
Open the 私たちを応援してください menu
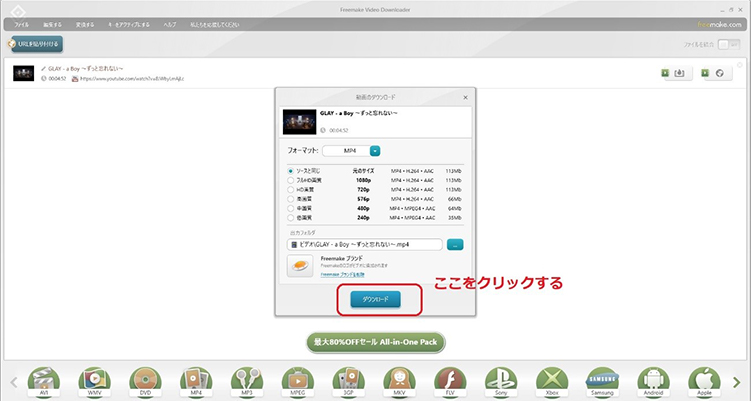pos(215,24)
